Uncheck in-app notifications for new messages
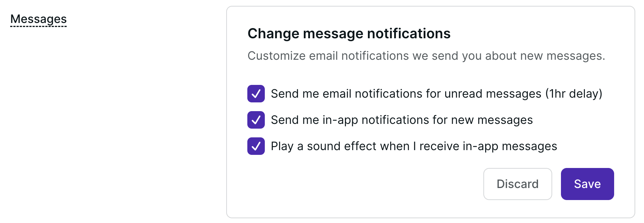644x223 pixels. click(256, 120)
